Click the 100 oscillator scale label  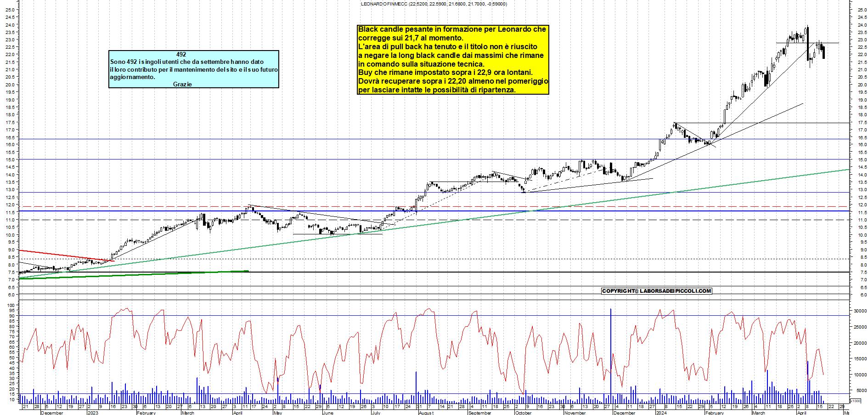click(x=11, y=306)
